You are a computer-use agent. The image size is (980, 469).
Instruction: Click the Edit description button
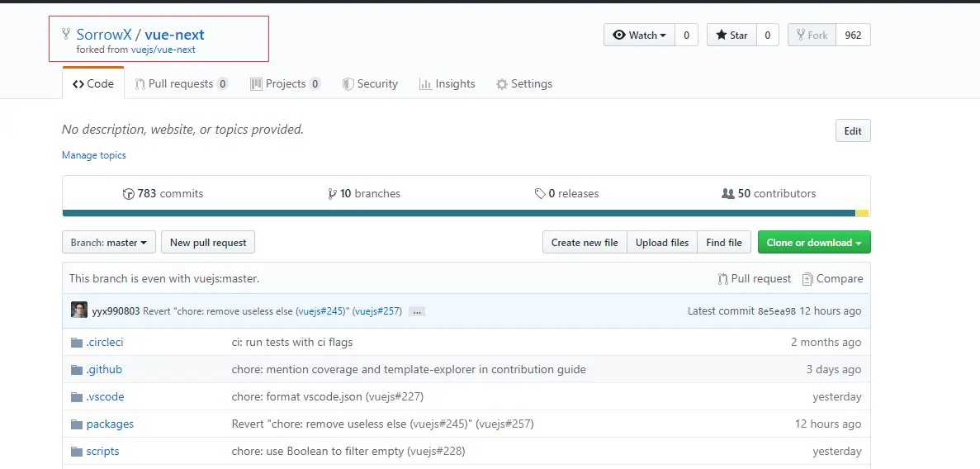pos(853,130)
